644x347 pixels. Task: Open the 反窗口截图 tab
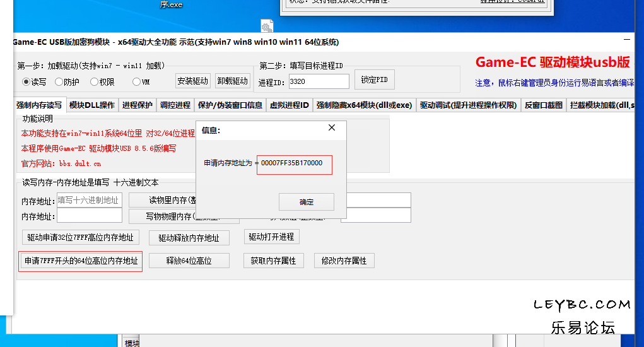[543, 105]
